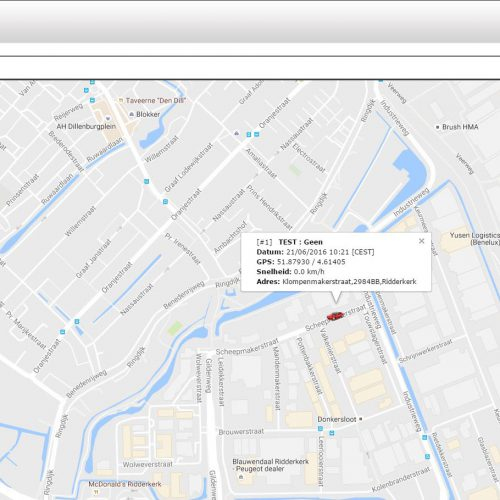Select the Donkersloot place dot
This screenshot has height=500, width=500.
[360, 419]
